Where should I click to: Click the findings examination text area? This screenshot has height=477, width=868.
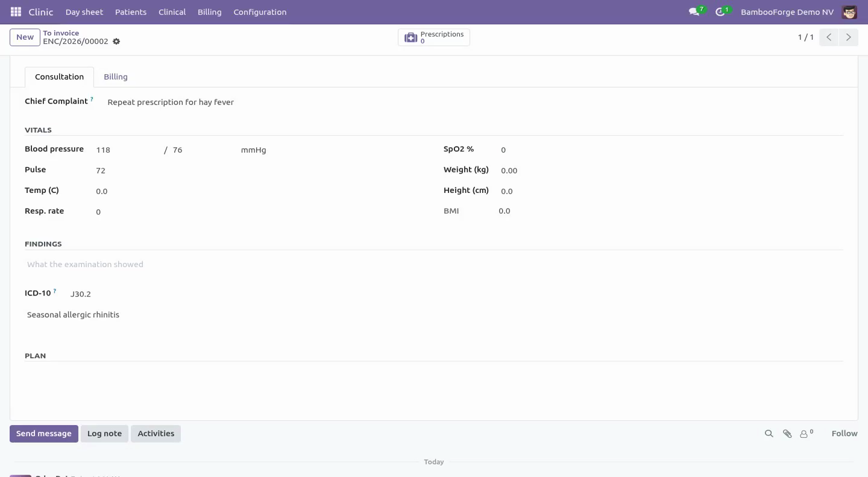[x=434, y=265]
